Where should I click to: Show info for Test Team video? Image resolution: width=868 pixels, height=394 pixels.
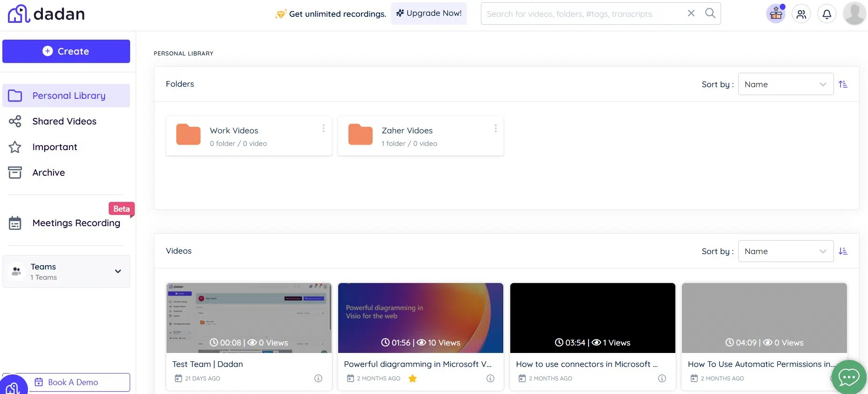318,378
